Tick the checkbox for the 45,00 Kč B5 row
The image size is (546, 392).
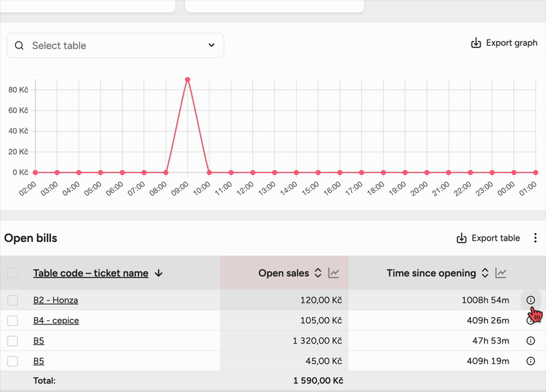point(12,361)
